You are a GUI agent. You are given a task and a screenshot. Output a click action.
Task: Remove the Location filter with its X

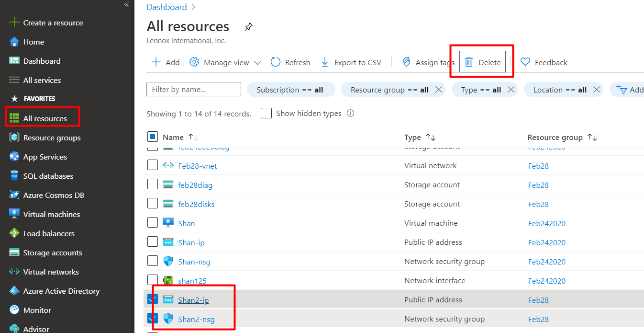(596, 90)
